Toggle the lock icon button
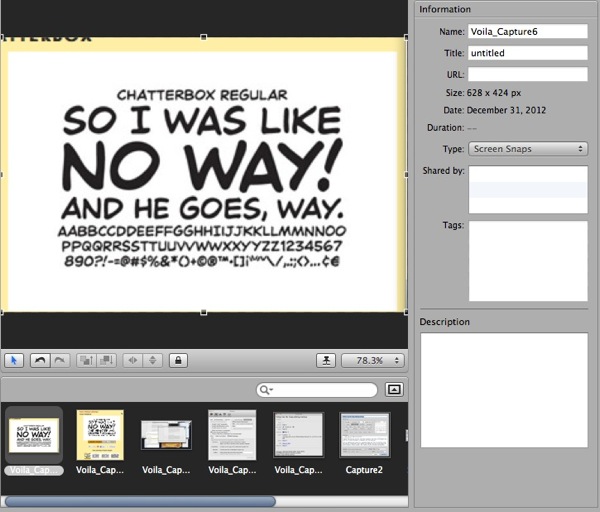600x512 pixels. coord(178,360)
